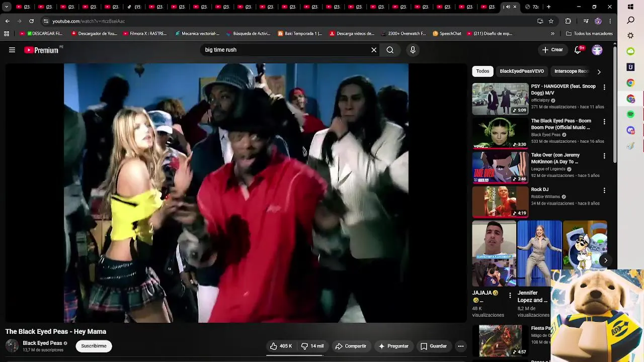Switch to the TikTok (15) tab
Image resolution: width=644 pixels, height=362 pixels.
click(134, 7)
